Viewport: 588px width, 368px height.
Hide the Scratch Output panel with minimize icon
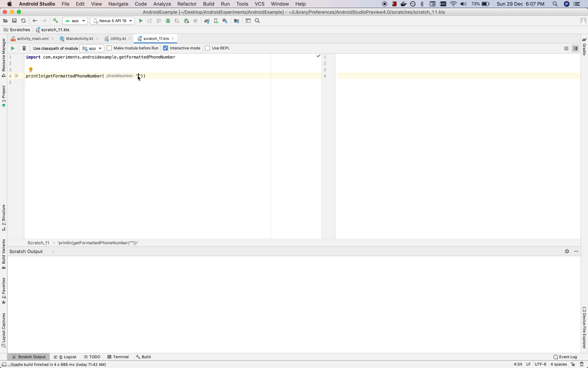pos(576,251)
